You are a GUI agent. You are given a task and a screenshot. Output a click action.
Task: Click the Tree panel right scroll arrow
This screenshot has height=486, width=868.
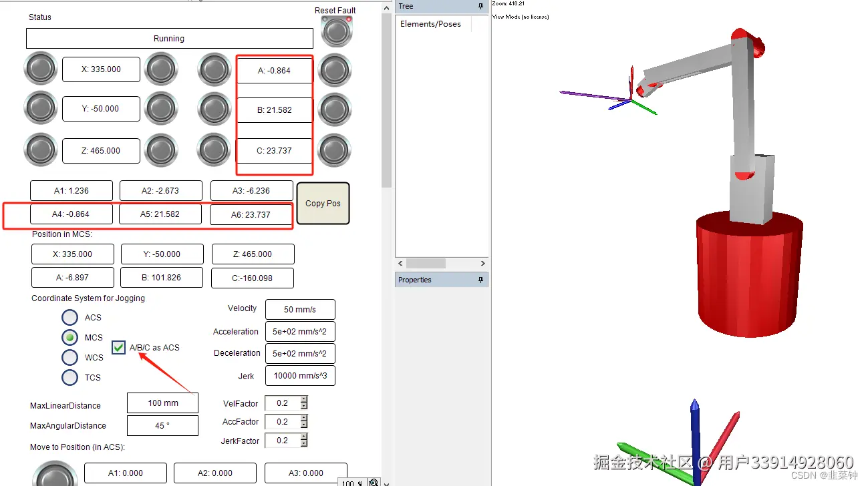(483, 263)
